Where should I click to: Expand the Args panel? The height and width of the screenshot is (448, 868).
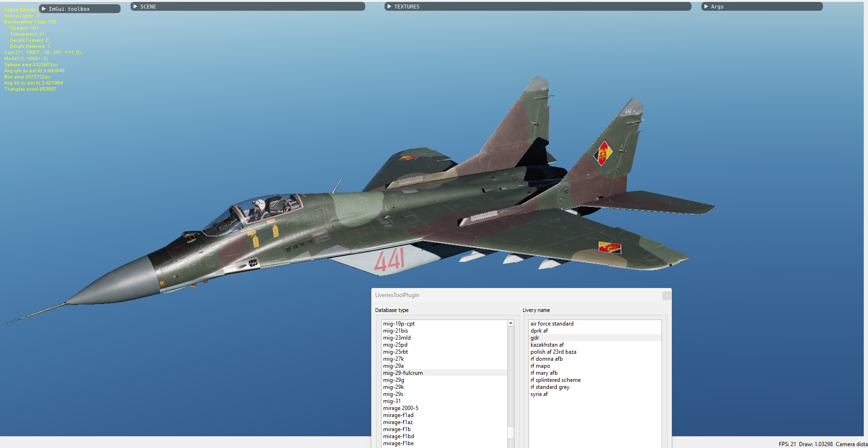tap(762, 7)
